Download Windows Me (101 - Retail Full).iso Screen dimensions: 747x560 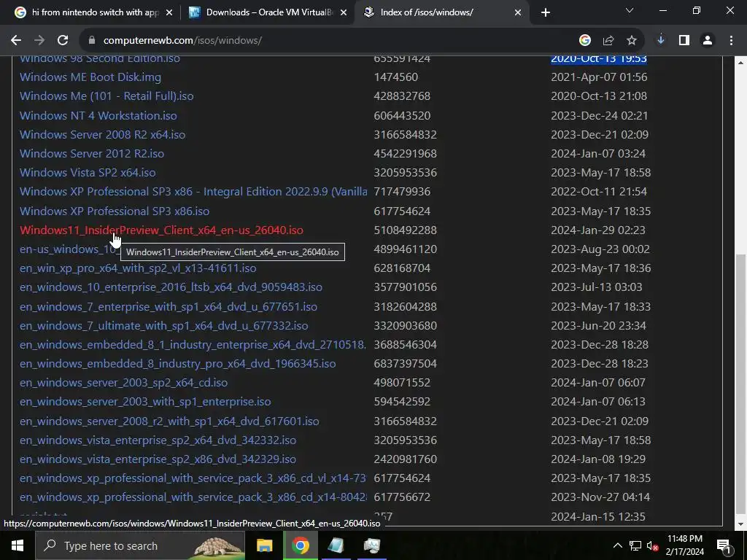(107, 96)
